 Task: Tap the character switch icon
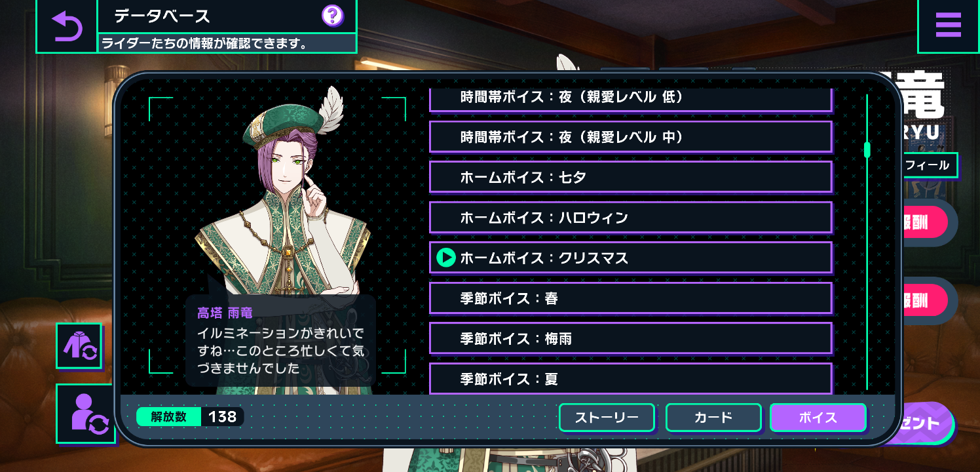coord(86,414)
